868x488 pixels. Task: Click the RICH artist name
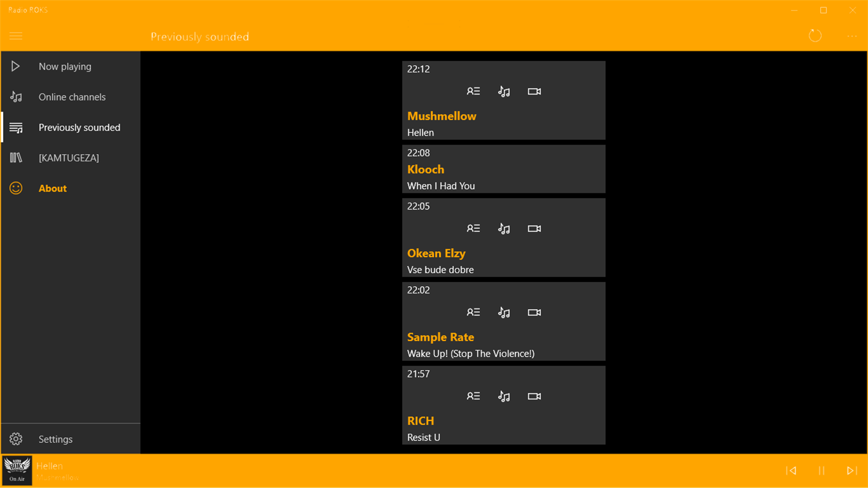[421, 421]
